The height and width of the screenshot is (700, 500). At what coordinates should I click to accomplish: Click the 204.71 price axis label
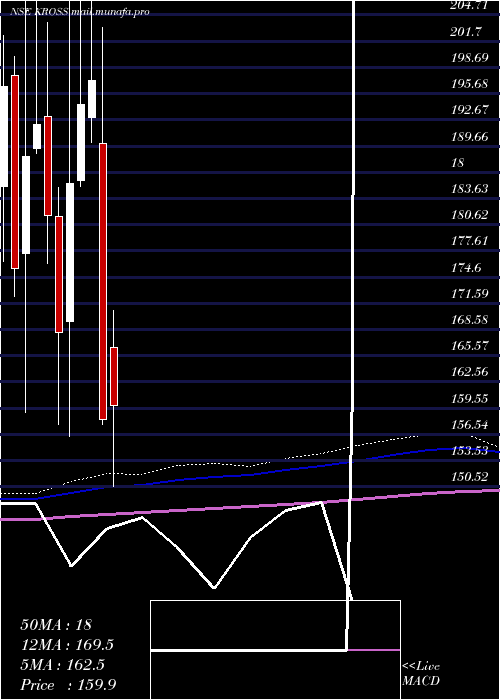point(470,6)
